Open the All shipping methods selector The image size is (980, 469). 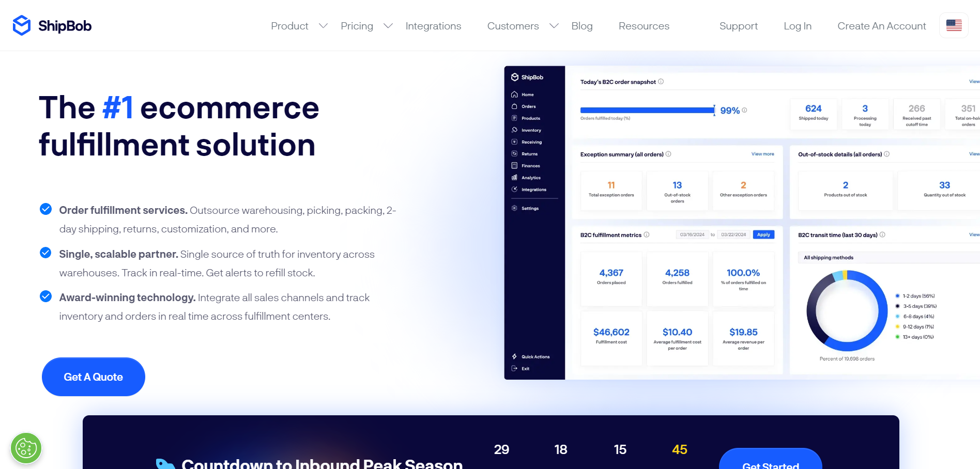point(889,257)
